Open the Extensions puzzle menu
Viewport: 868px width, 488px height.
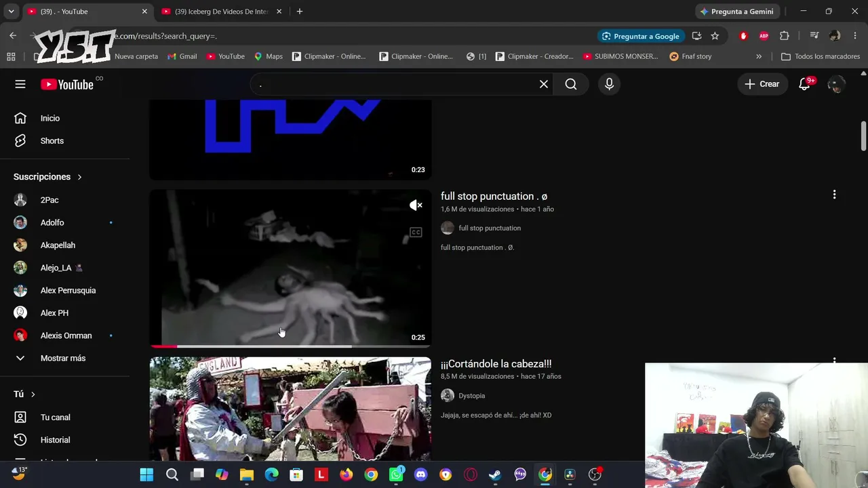pos(785,36)
